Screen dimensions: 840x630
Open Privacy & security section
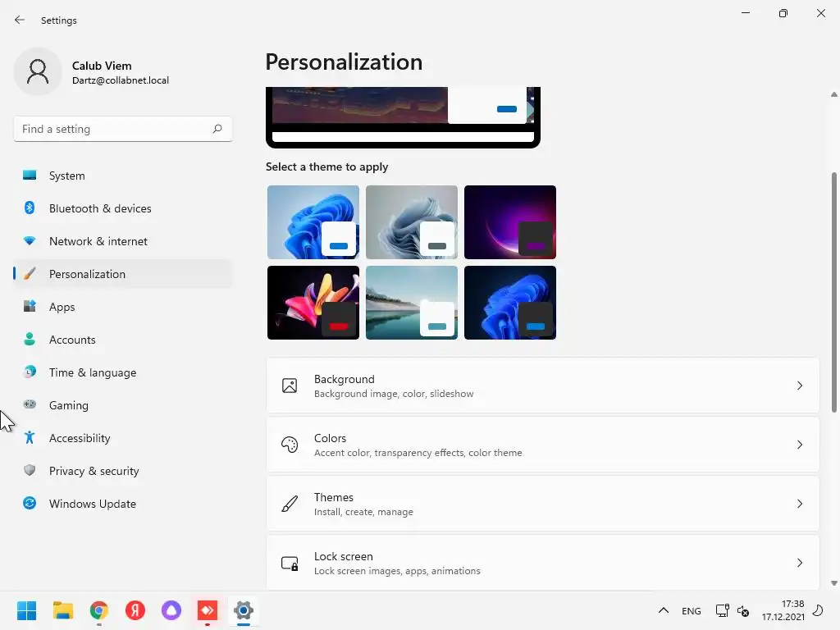pos(123,471)
